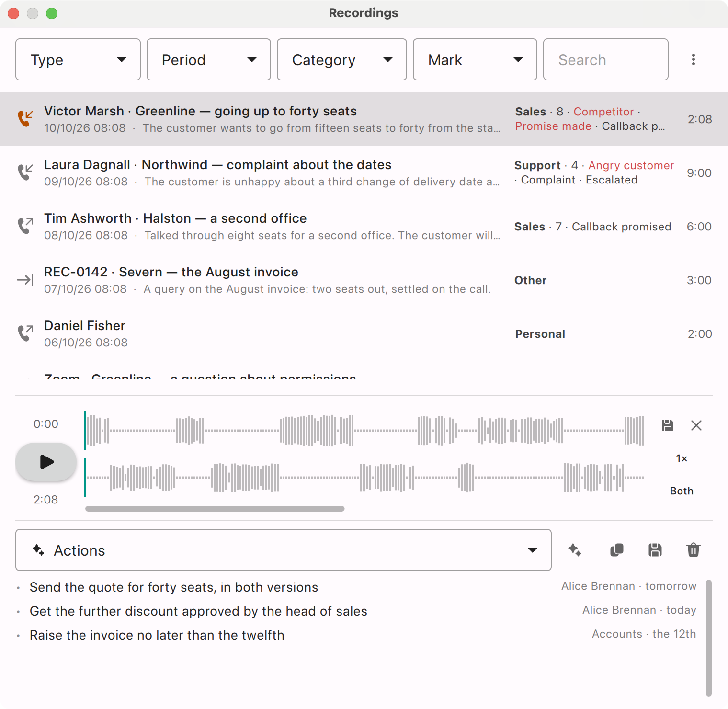728x709 pixels.
Task: Open the Period filter dropdown
Action: [x=209, y=59]
